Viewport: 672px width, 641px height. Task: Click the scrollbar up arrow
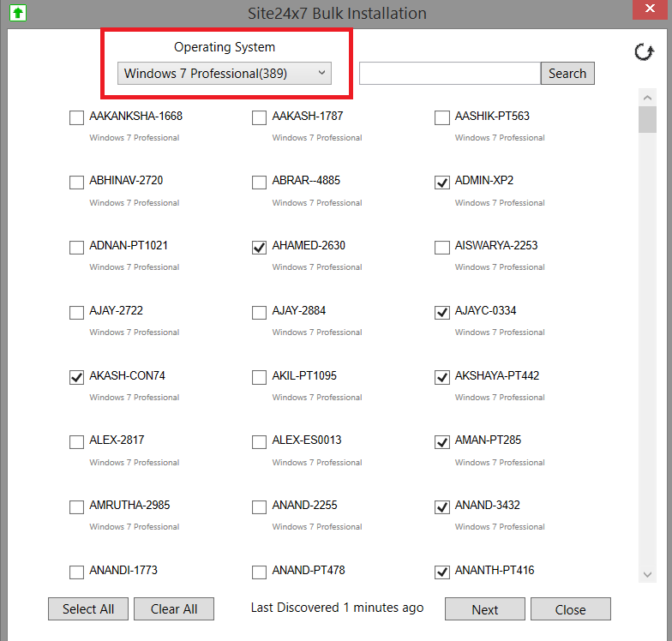pos(647,97)
